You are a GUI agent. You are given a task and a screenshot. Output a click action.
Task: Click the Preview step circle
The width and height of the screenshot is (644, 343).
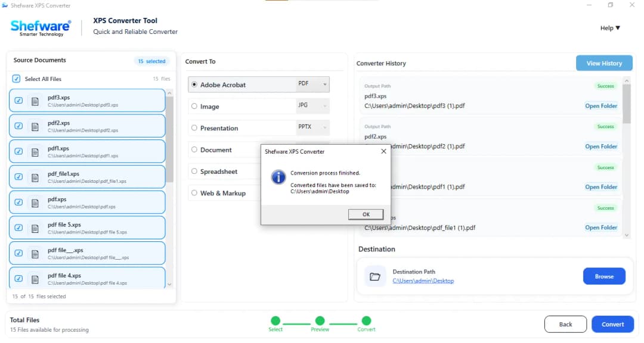click(320, 320)
